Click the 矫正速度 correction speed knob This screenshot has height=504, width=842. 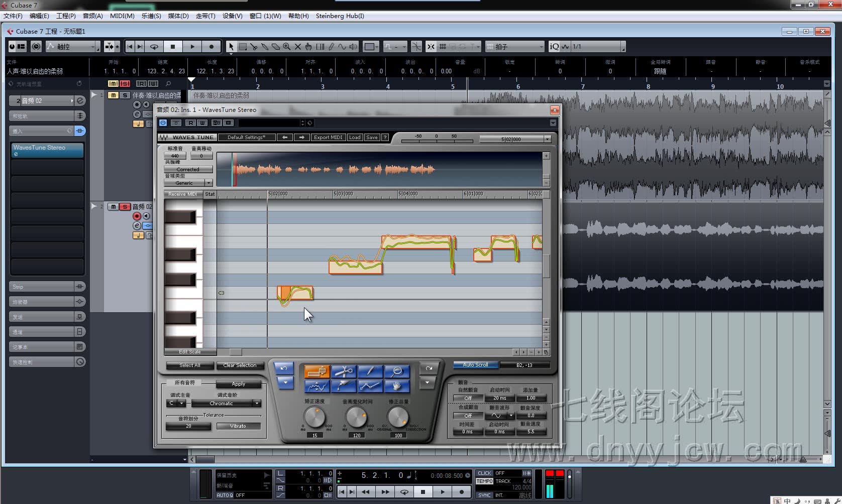click(315, 417)
